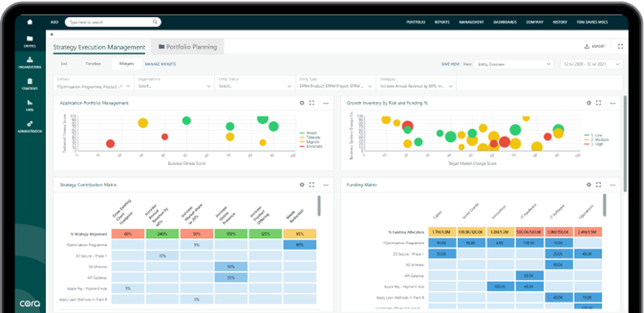Image resolution: width=644 pixels, height=313 pixels.
Task: Go to the home icon
Action: [x=30, y=22]
